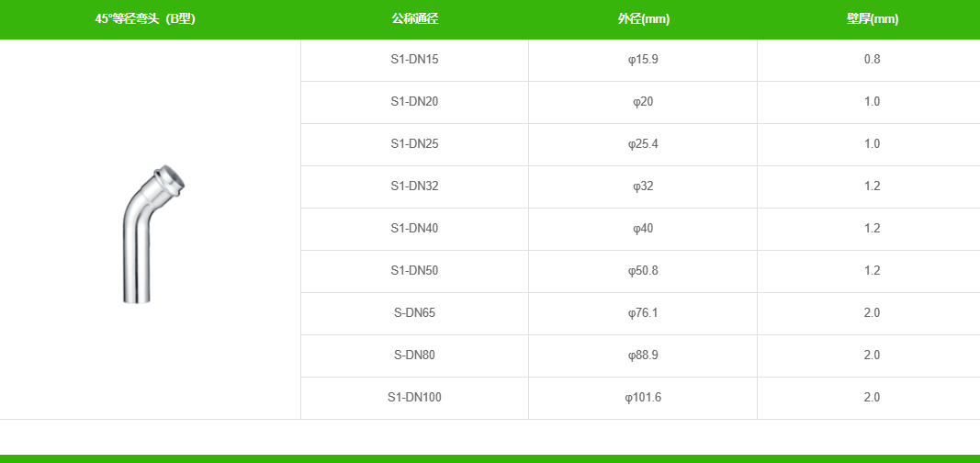
Task: Select the φ15.9 outer diameter value
Action: tap(643, 60)
